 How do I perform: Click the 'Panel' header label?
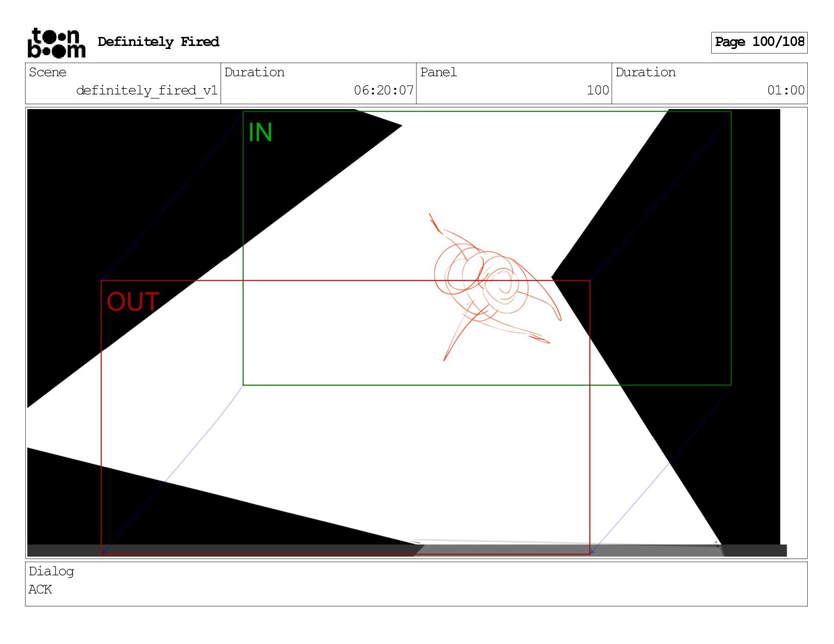[438, 72]
